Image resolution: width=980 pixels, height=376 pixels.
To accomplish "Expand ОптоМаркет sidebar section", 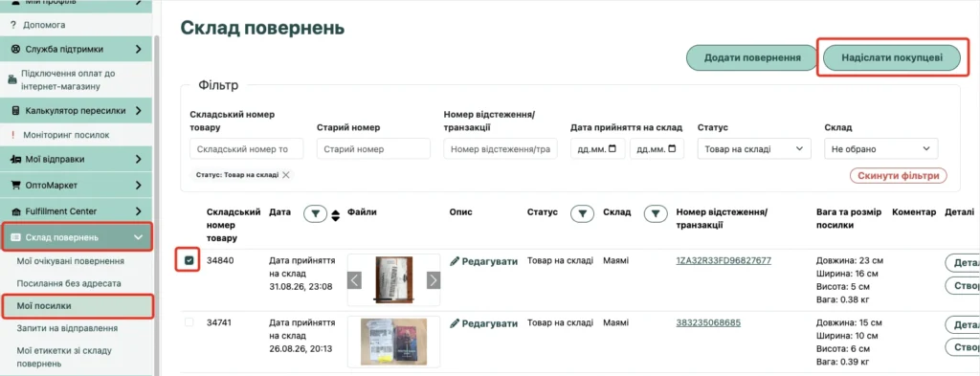I will (76, 186).
